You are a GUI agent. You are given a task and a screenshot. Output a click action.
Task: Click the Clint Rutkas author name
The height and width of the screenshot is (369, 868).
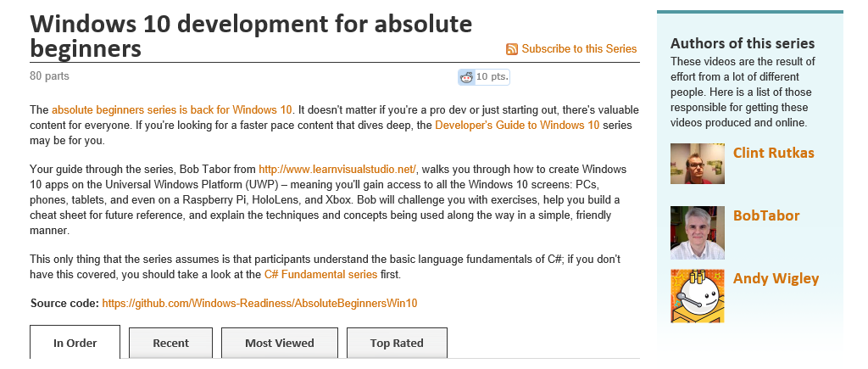[771, 154]
